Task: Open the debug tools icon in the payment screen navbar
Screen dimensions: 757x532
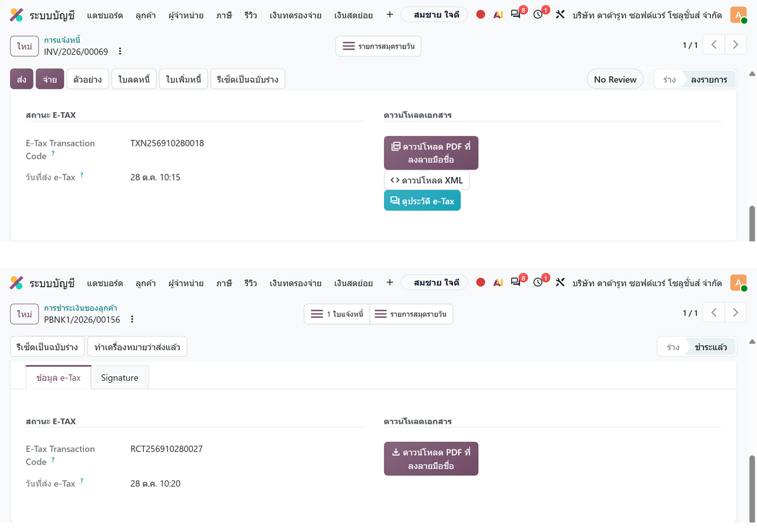Action: coord(560,282)
